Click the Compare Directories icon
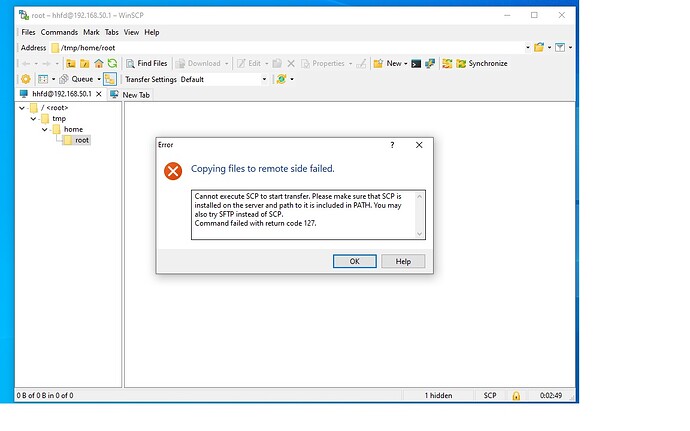Screen dimensions: 690x431 pyautogui.click(x=447, y=64)
